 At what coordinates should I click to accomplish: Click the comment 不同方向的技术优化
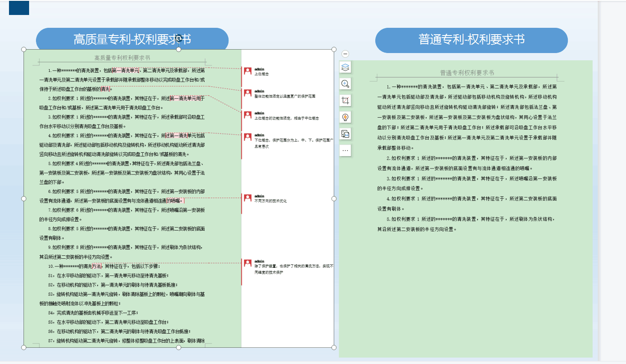pyautogui.click(x=270, y=201)
